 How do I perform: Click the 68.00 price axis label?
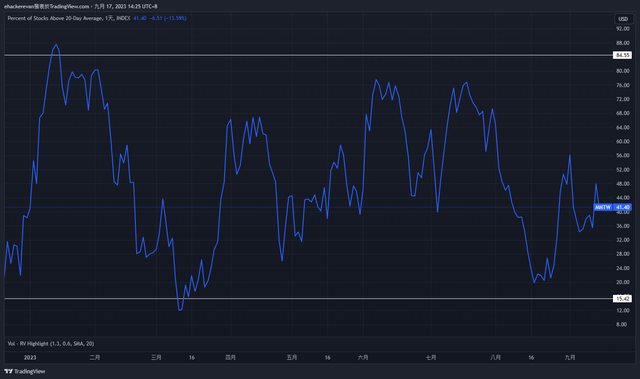click(623, 113)
